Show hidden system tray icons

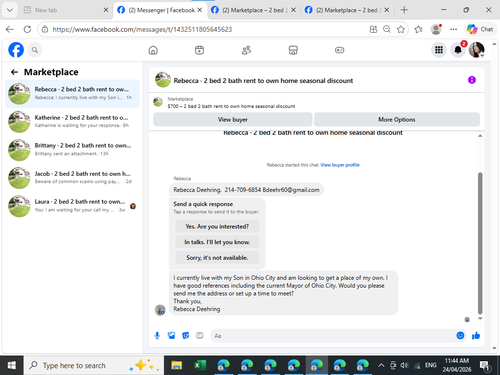pyautogui.click(x=381, y=366)
